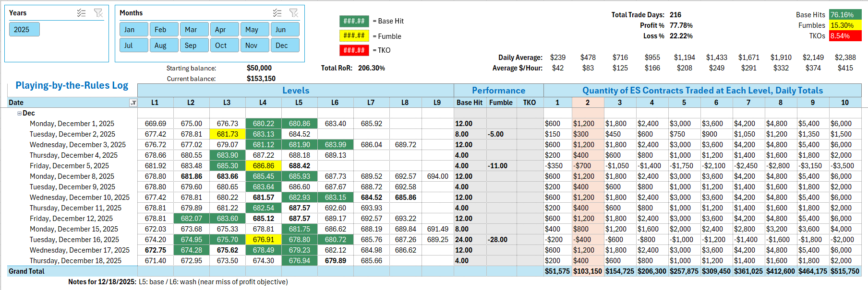This screenshot has height=290, width=868.
Task: Select the red TKO legend swatch
Action: [354, 50]
